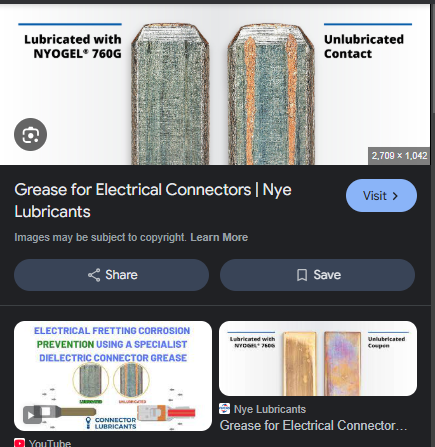Screen dimensions: 435x447
Task: Click the YouTube source label
Action: (x=50, y=443)
